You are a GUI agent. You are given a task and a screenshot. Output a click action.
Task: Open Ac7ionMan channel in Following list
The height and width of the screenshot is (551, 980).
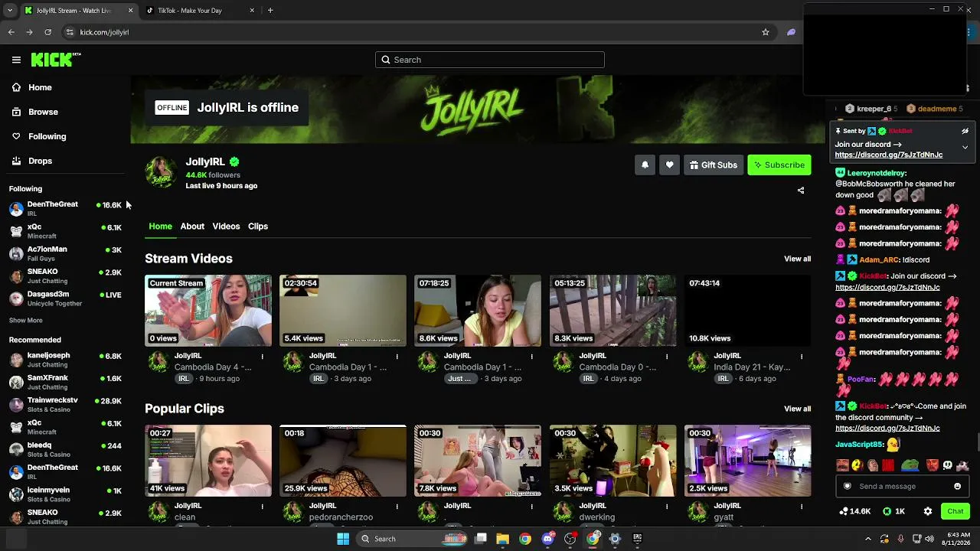pos(65,253)
